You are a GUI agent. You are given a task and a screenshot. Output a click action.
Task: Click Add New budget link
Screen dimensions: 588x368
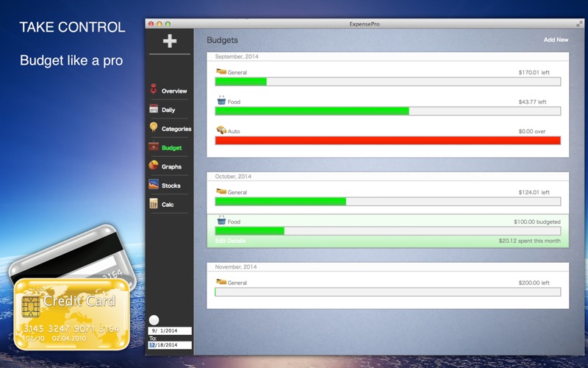point(556,40)
